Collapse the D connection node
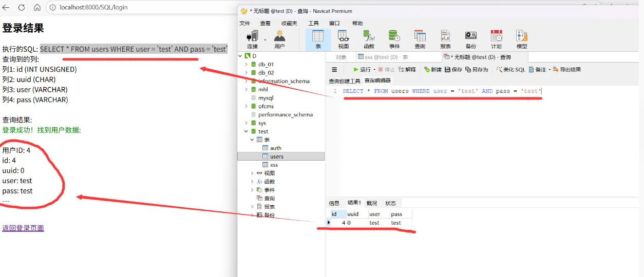 click(x=240, y=56)
